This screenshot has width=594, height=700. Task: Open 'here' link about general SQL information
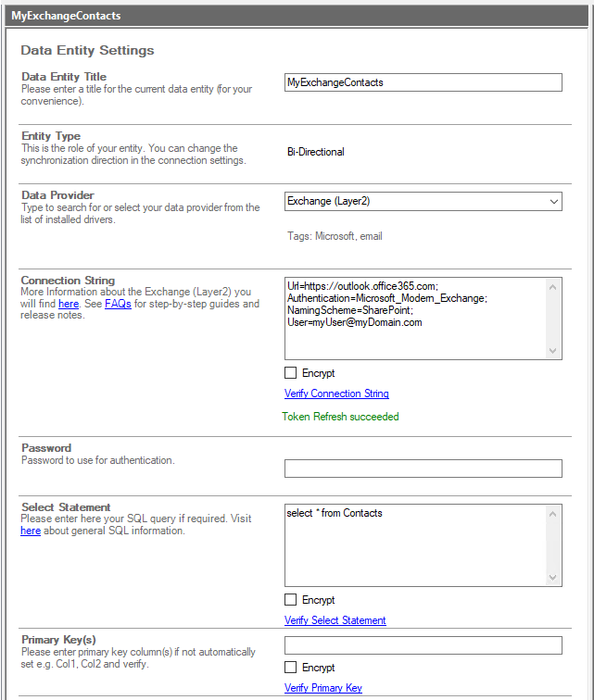pos(31,531)
